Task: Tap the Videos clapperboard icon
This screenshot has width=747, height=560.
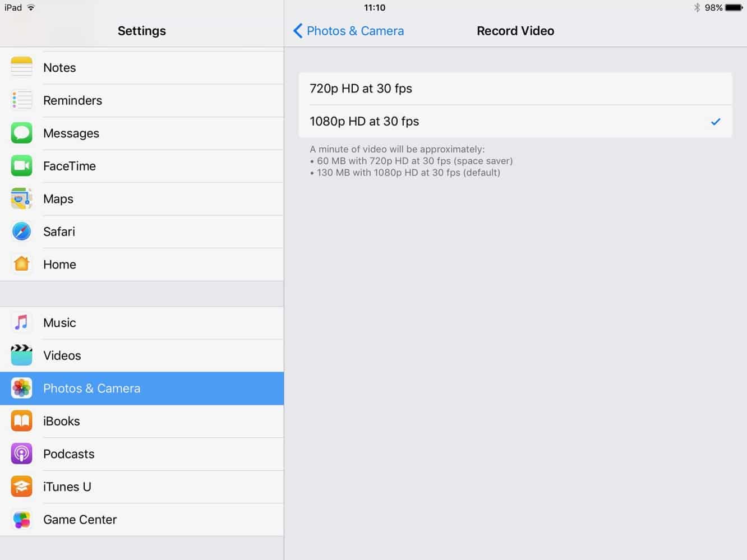Action: 22,355
